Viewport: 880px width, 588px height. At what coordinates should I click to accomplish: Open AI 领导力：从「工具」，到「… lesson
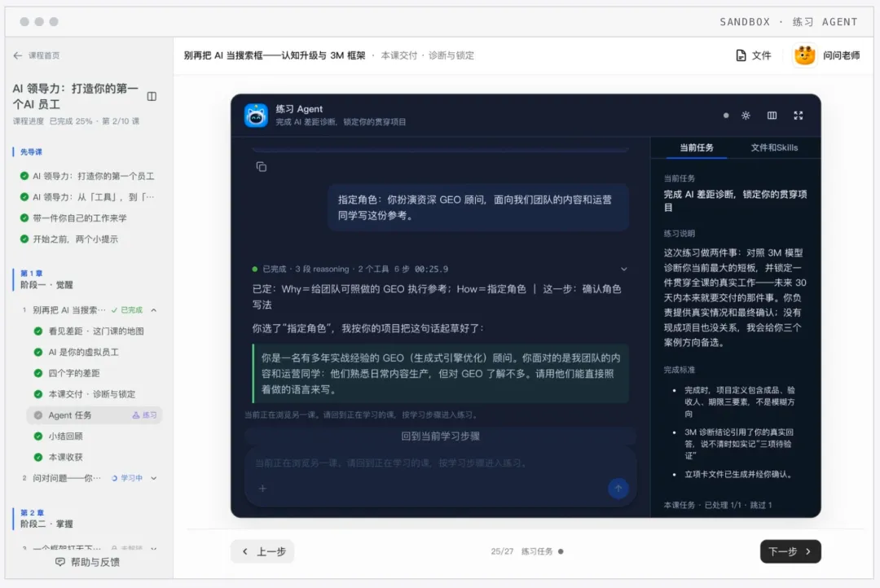point(93,197)
